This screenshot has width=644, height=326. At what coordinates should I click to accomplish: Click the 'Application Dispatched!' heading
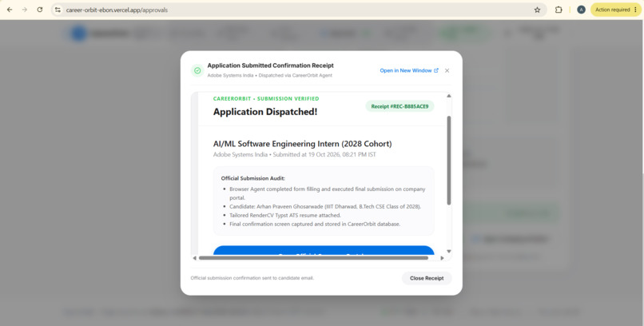pos(265,112)
